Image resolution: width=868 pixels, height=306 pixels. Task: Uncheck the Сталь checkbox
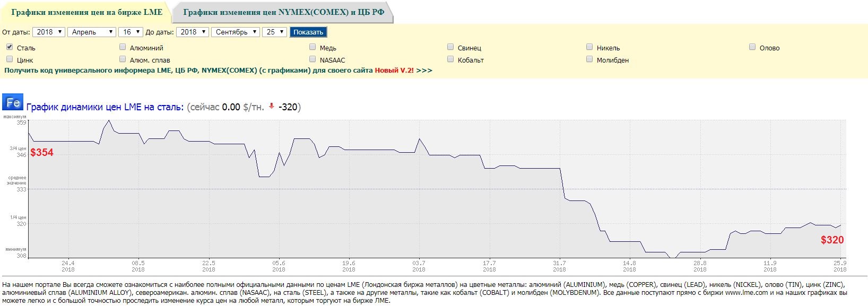coord(10,47)
